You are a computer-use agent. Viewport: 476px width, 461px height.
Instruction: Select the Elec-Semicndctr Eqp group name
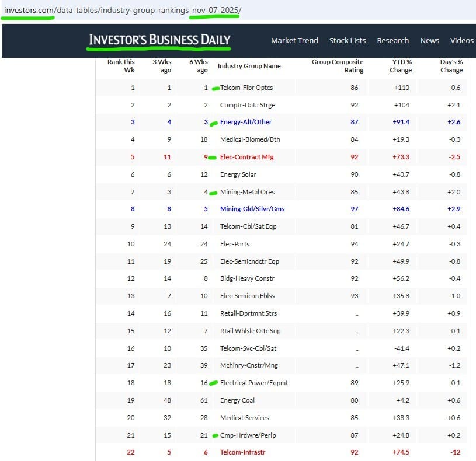pos(249,261)
